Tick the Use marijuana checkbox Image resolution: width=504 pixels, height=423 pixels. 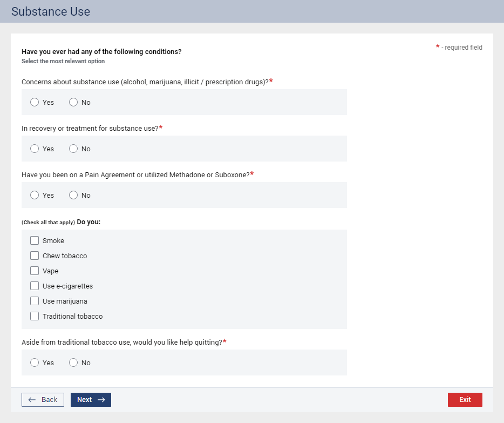click(x=35, y=301)
